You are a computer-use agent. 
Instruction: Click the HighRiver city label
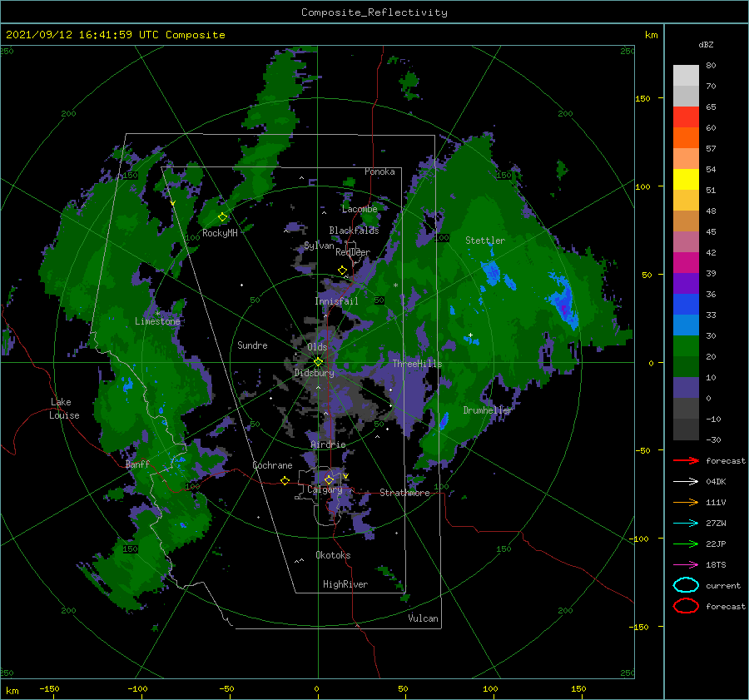[345, 584]
